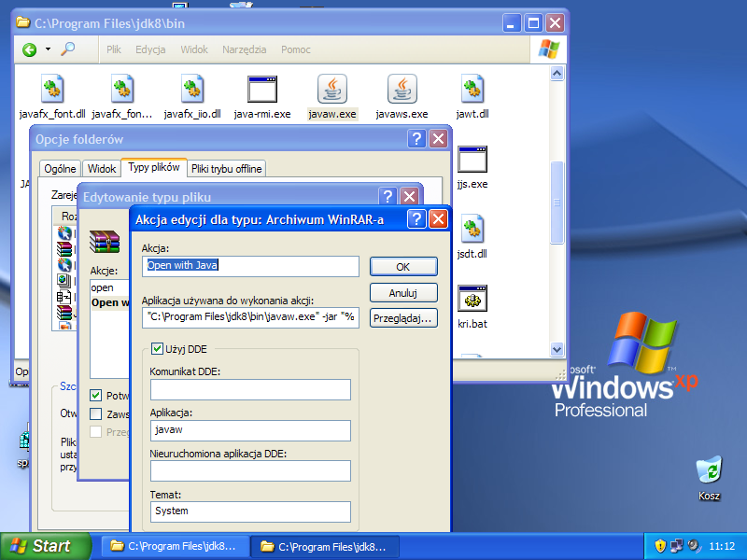Click the 11:12 taskbar clock

[x=722, y=546]
